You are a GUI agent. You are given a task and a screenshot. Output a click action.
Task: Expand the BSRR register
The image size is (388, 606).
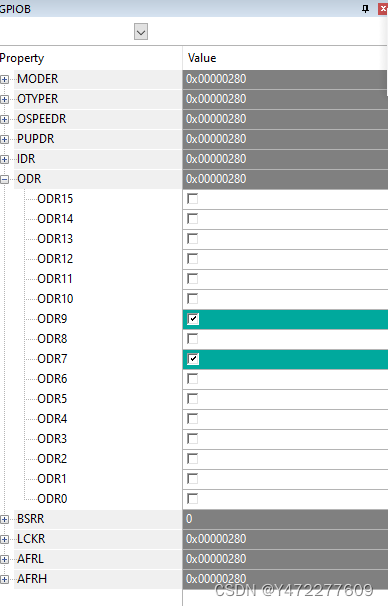tap(5, 519)
